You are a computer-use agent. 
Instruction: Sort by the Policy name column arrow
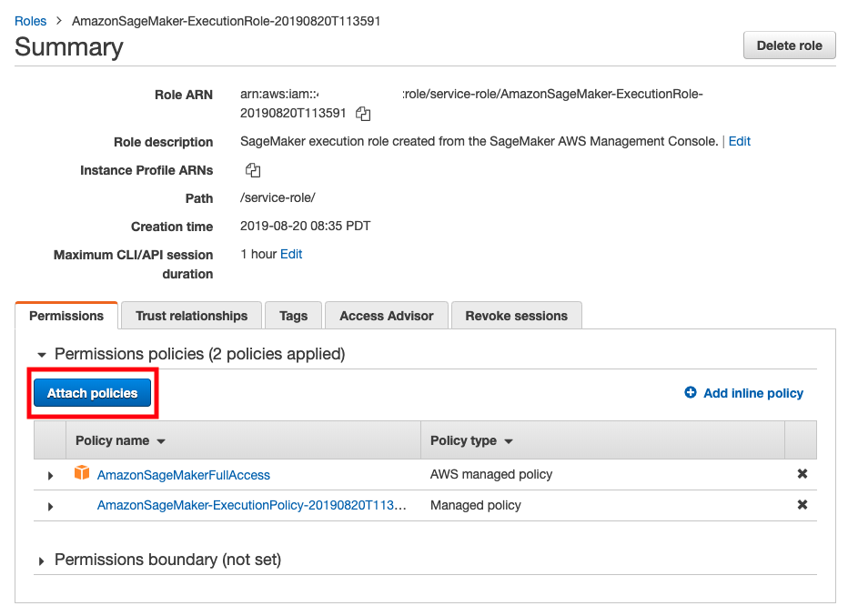161,441
